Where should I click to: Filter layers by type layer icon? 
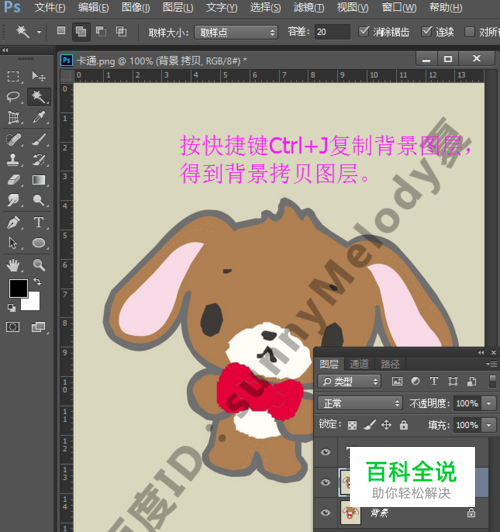[434, 381]
